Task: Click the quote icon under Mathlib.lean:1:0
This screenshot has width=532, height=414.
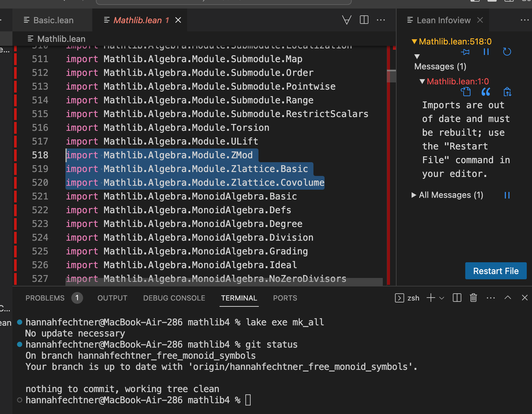Action: click(486, 92)
